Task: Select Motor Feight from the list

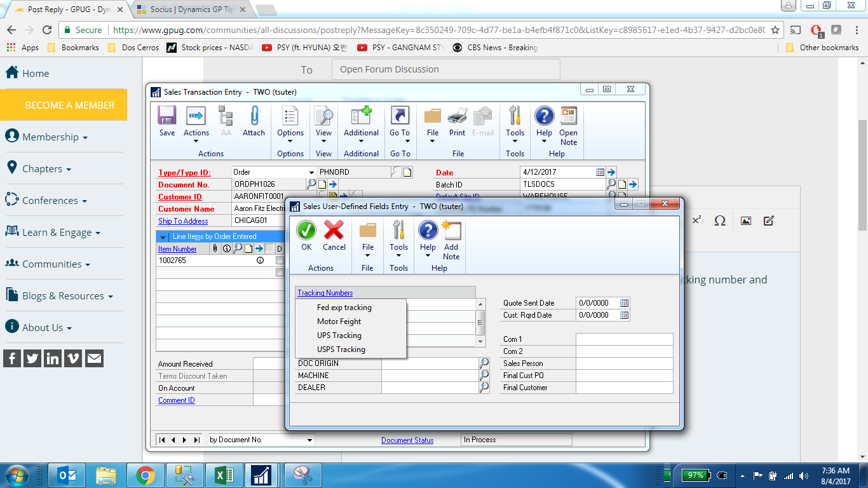Action: coord(339,322)
